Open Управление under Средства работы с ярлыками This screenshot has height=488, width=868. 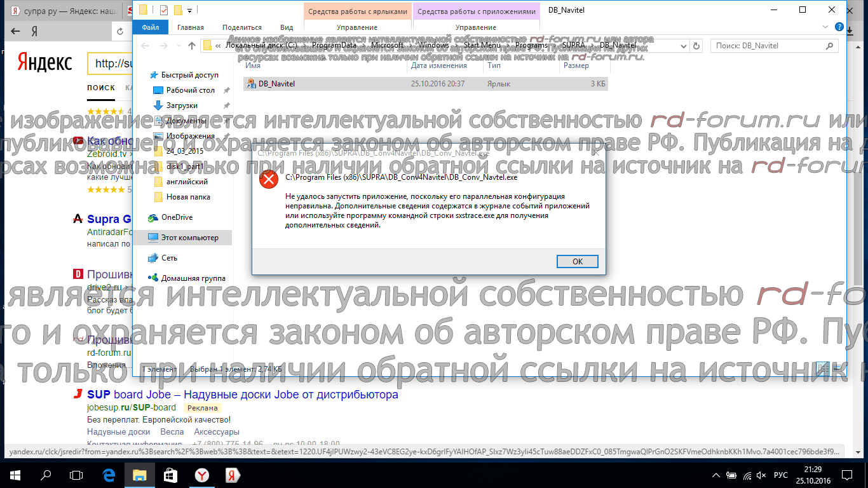point(357,27)
